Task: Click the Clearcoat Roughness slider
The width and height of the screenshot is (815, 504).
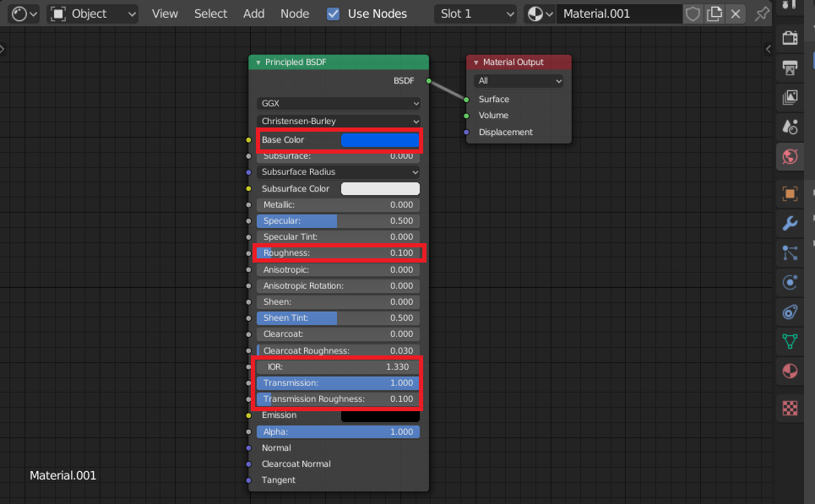Action: (x=339, y=350)
